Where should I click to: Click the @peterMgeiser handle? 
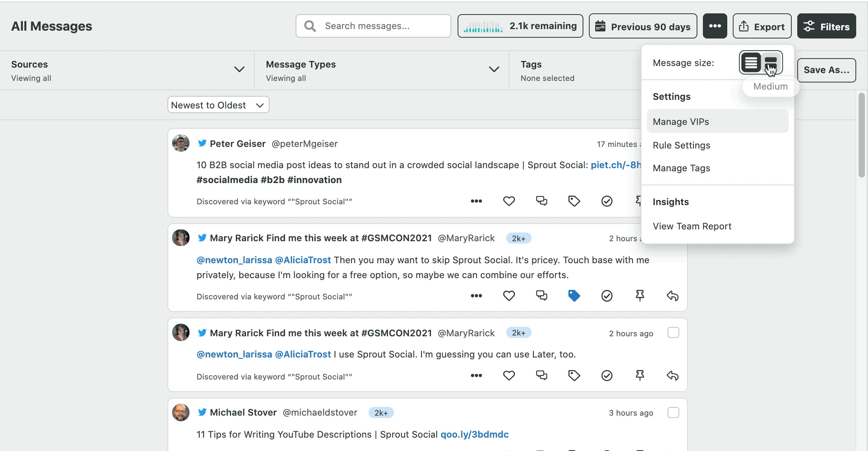(305, 143)
